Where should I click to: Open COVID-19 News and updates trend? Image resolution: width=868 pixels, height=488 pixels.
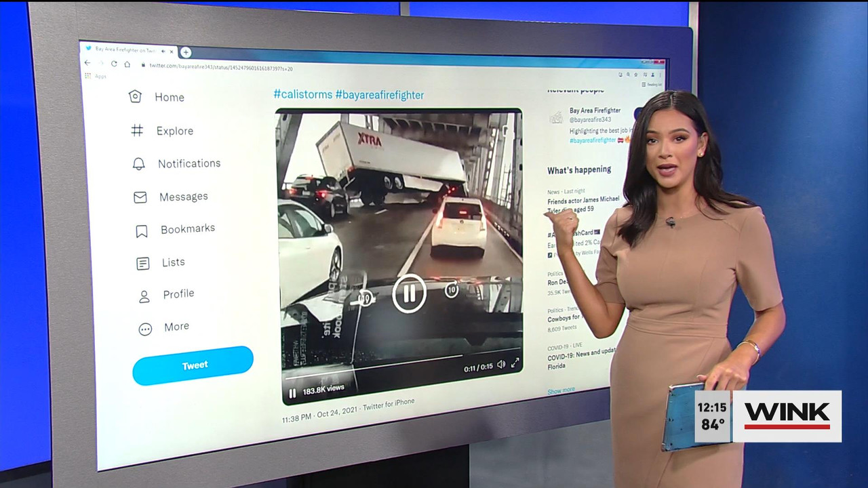coord(580,358)
